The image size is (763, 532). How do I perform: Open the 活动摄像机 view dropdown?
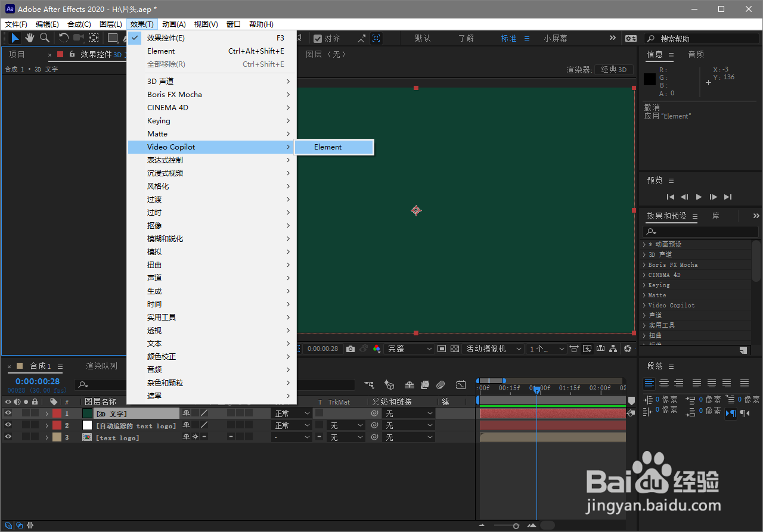(494, 349)
